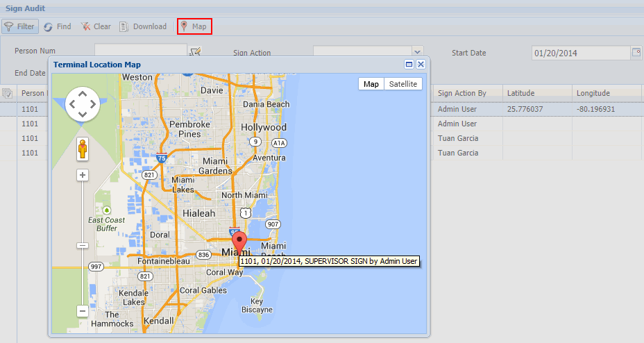This screenshot has width=644, height=343.
Task: Open the Start Date calendar picker
Action: (636, 53)
